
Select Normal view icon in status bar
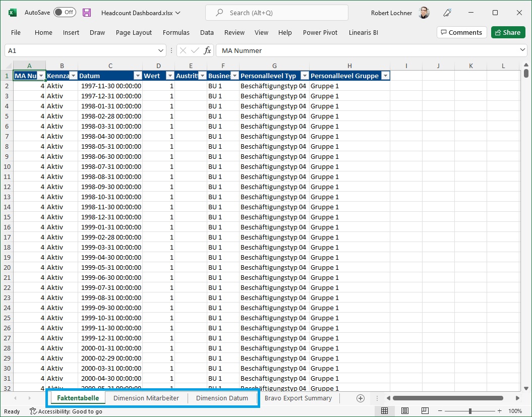tap(385, 411)
